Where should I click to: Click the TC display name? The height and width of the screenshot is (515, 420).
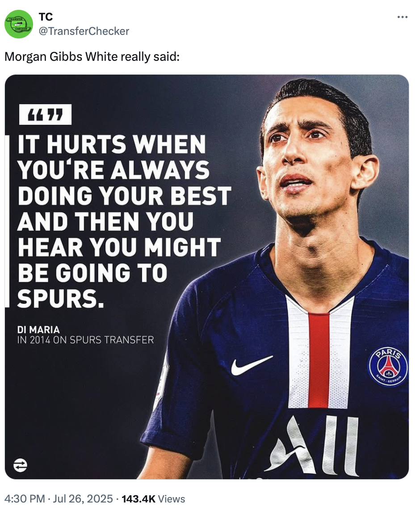46,17
